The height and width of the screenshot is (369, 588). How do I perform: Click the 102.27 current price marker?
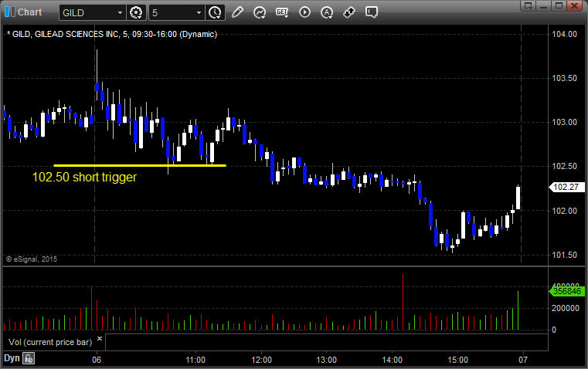click(566, 187)
